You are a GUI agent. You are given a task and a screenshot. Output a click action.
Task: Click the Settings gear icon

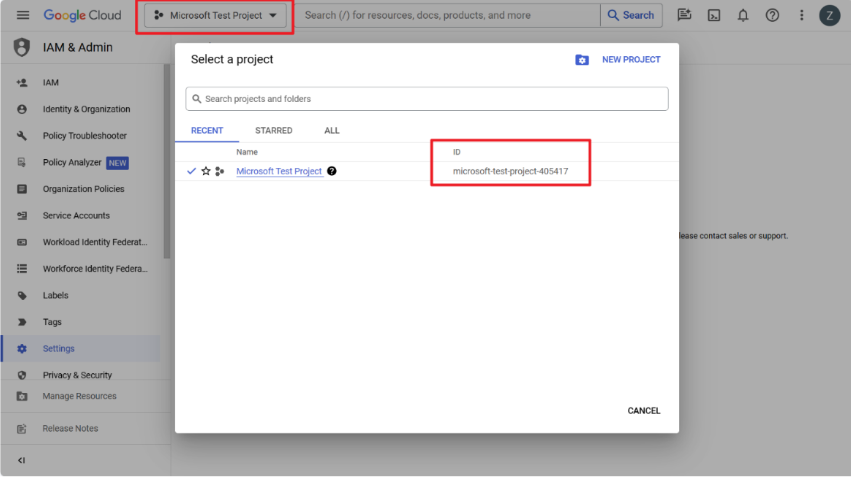point(22,348)
